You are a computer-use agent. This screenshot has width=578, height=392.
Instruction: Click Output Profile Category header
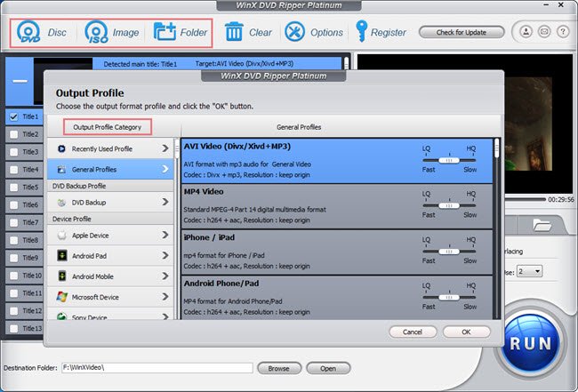108,127
